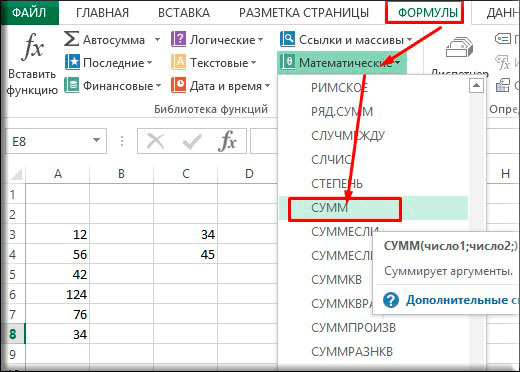Image resolution: width=520 pixels, height=372 pixels.
Task: Click cell A4 with value 56
Action: [58, 254]
